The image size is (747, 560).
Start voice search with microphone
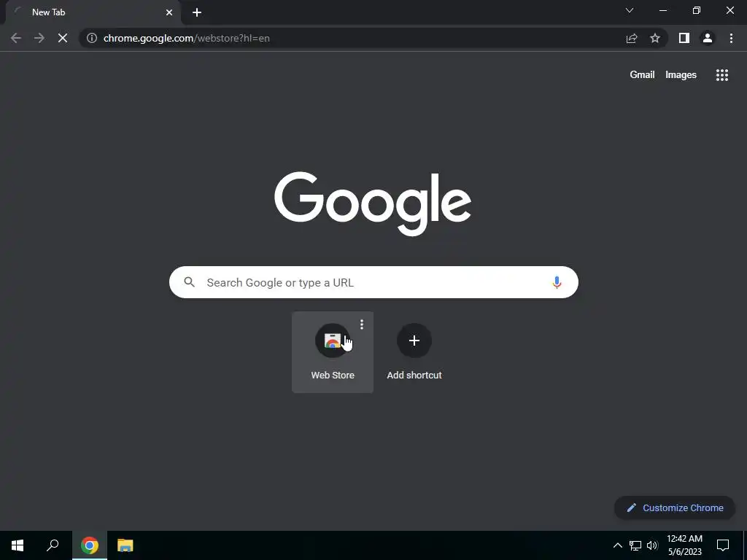point(557,282)
